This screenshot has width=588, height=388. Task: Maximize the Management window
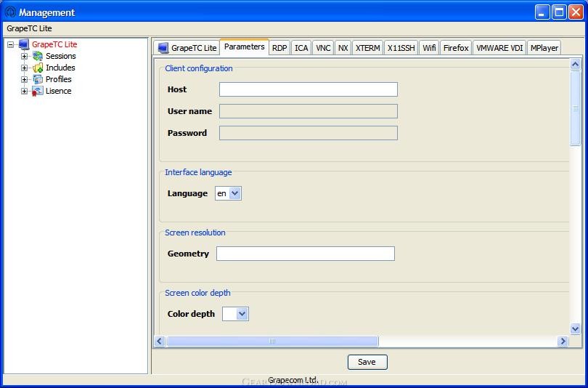point(559,12)
